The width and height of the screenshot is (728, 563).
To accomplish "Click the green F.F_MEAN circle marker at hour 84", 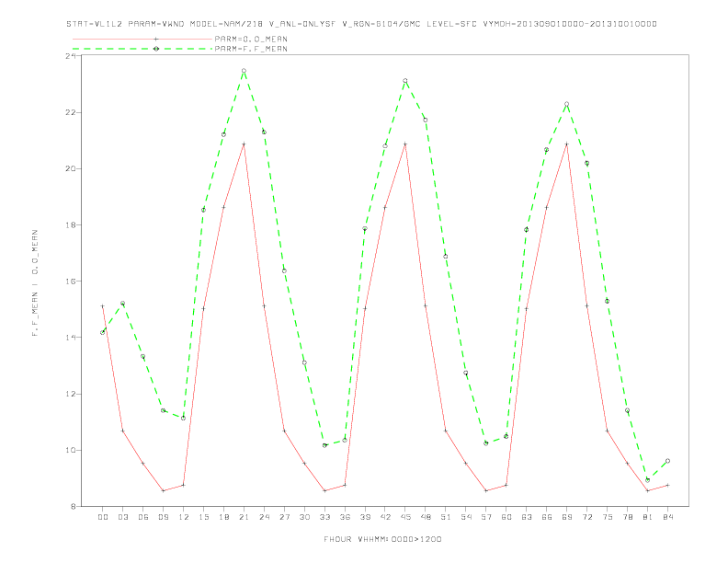I will pyautogui.click(x=667, y=461).
